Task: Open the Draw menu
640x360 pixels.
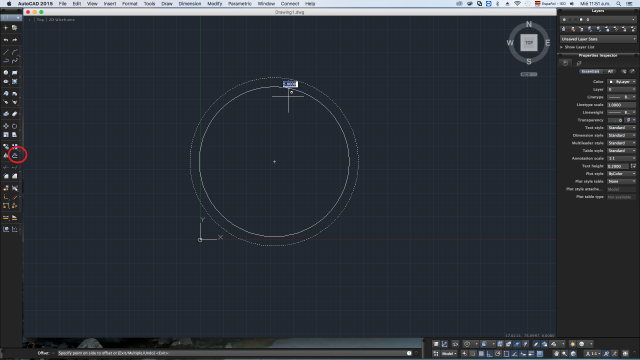Action: (x=167, y=4)
